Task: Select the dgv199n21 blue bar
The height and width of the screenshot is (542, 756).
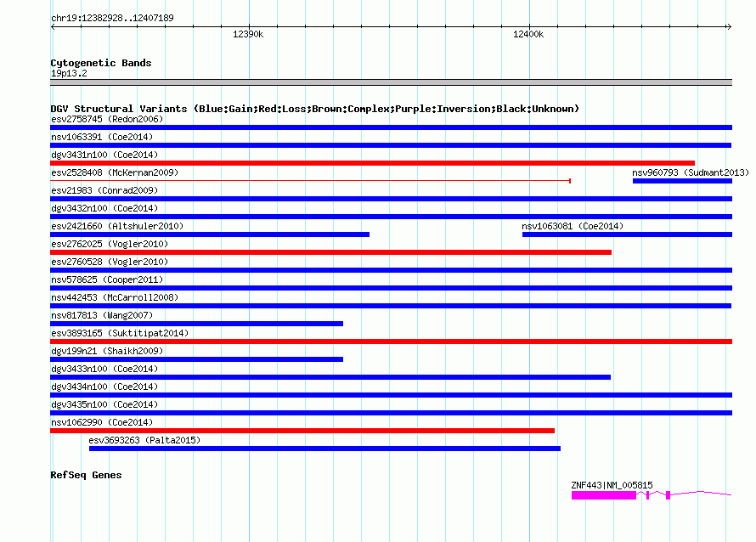Action: click(197, 359)
